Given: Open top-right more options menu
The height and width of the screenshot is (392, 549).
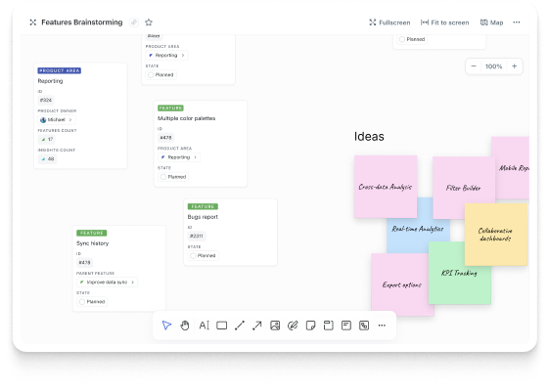Looking at the screenshot, I should pyautogui.click(x=517, y=22).
